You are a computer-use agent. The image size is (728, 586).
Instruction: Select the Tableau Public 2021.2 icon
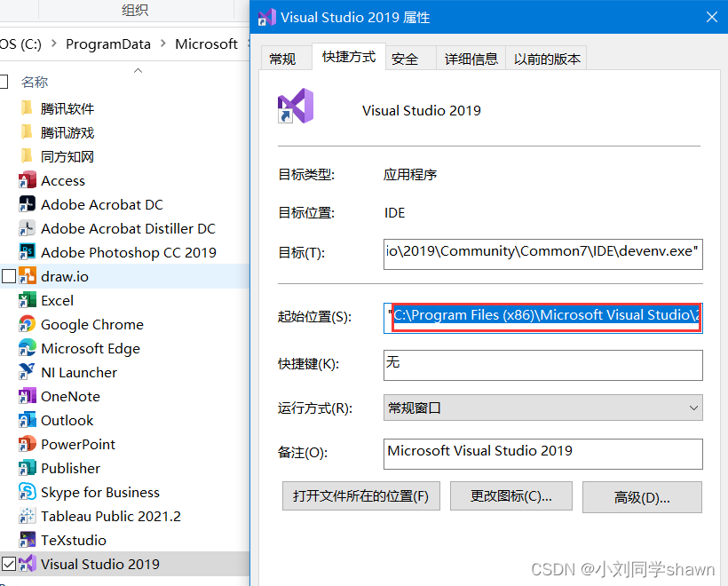click(28, 516)
